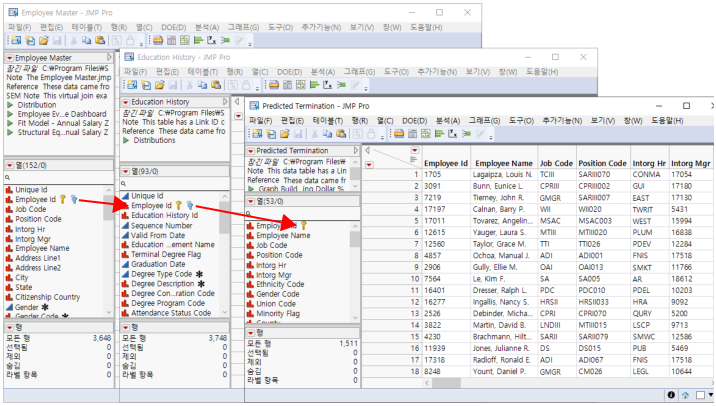This screenshot has height=406, width=716.
Task: Open red triangle menu for 열(53/0) columns panel
Action: pos(251,201)
